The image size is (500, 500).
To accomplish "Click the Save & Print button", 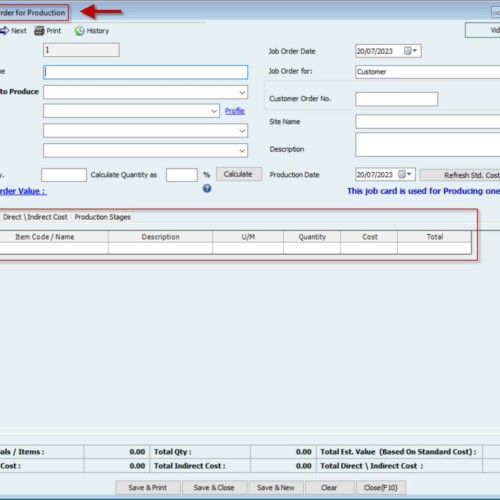I will (148, 488).
